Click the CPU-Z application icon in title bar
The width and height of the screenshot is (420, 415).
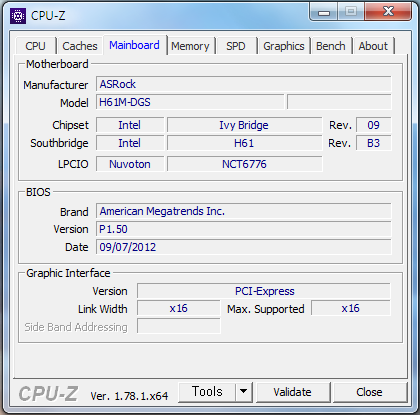(x=18, y=16)
